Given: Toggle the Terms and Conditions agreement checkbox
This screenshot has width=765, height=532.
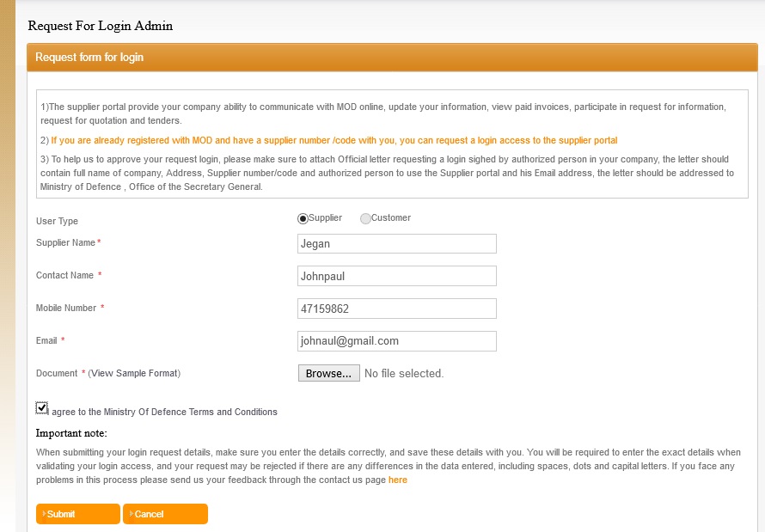Looking at the screenshot, I should (42, 407).
